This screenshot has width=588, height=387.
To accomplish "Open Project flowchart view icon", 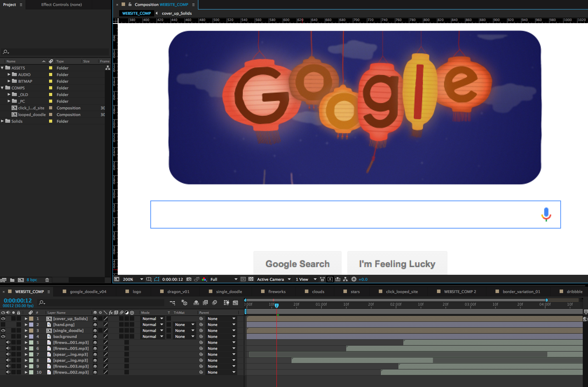I will 108,68.
